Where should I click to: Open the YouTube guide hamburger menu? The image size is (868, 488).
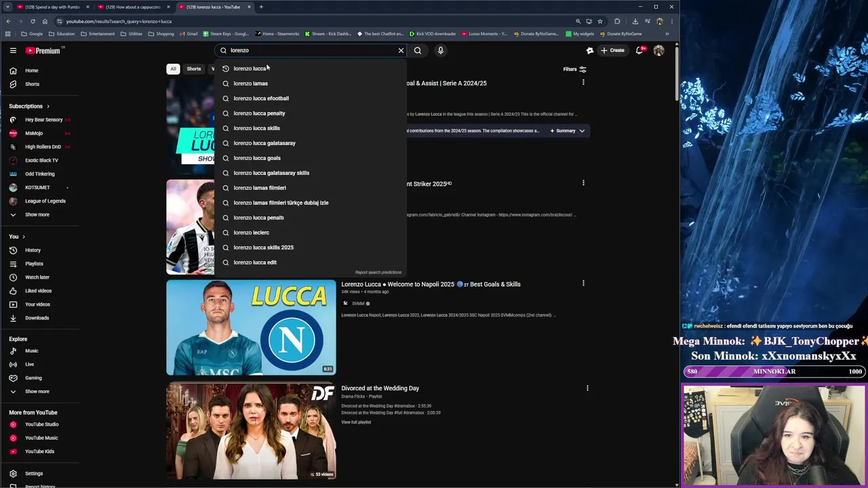click(x=13, y=50)
